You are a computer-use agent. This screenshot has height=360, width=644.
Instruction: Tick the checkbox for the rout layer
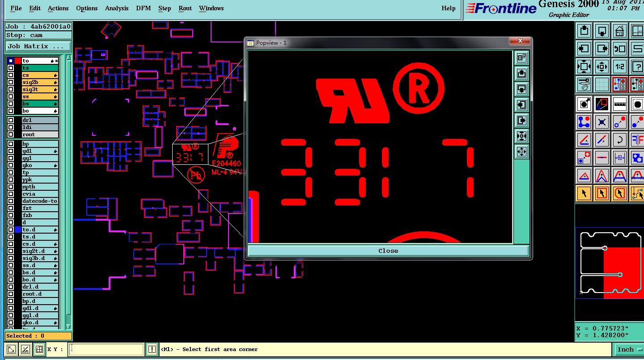coord(11,134)
